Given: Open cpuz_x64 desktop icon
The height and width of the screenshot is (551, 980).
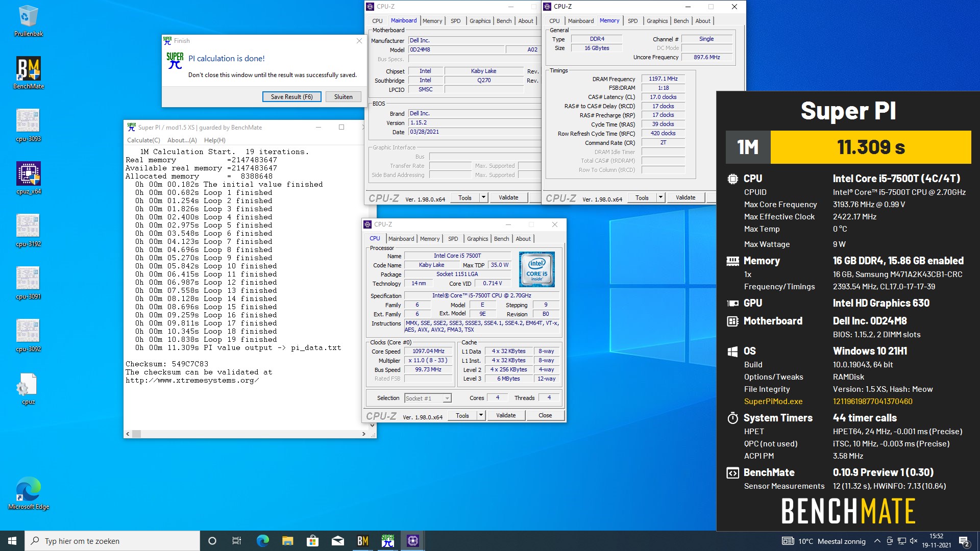Looking at the screenshot, I should pyautogui.click(x=28, y=178).
